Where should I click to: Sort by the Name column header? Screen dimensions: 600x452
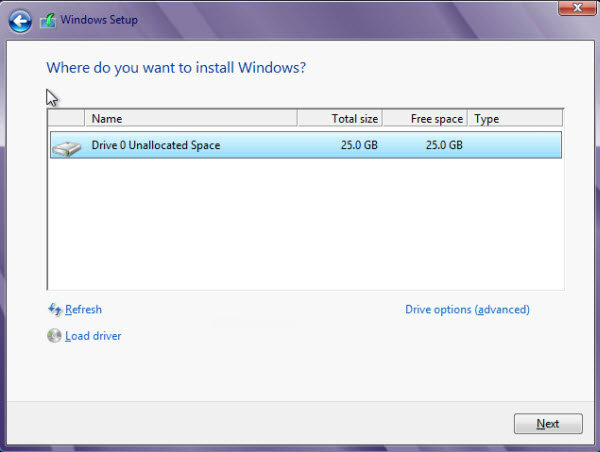click(x=191, y=119)
